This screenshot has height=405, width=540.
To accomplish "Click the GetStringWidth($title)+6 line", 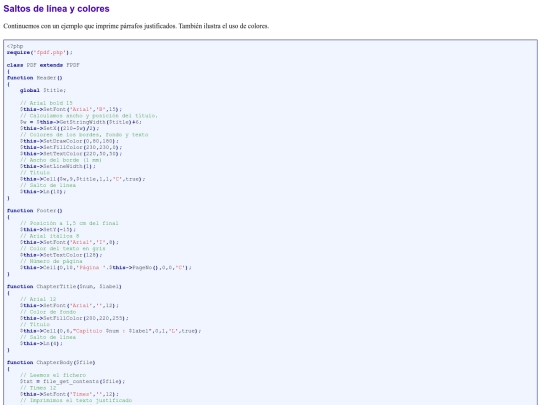I will (x=81, y=122).
